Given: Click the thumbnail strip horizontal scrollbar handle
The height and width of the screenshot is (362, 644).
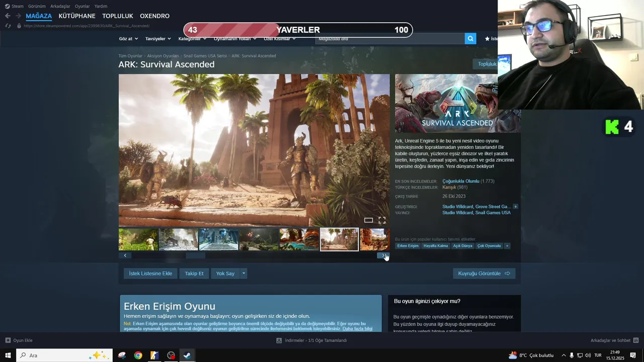Looking at the screenshot, I should [195, 255].
